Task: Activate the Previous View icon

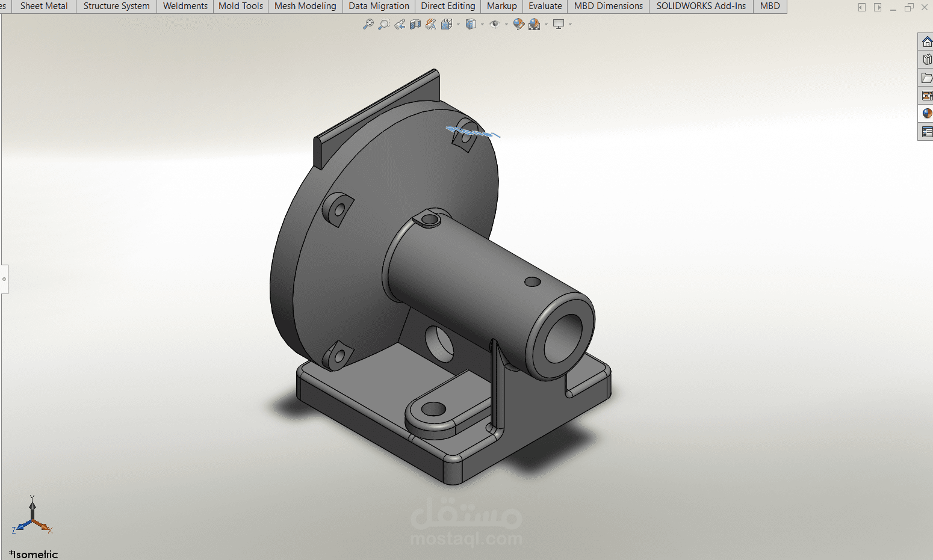Action: click(x=400, y=24)
